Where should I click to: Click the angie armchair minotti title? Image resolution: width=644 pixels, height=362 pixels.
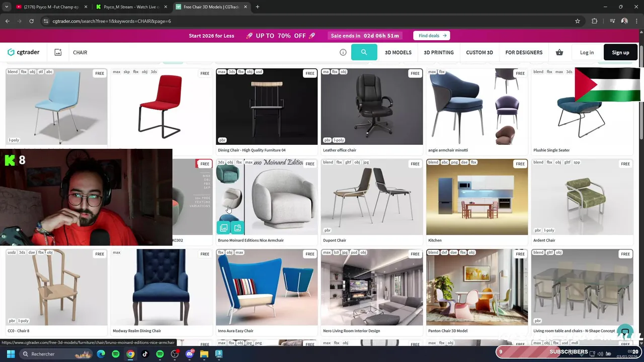click(x=448, y=150)
